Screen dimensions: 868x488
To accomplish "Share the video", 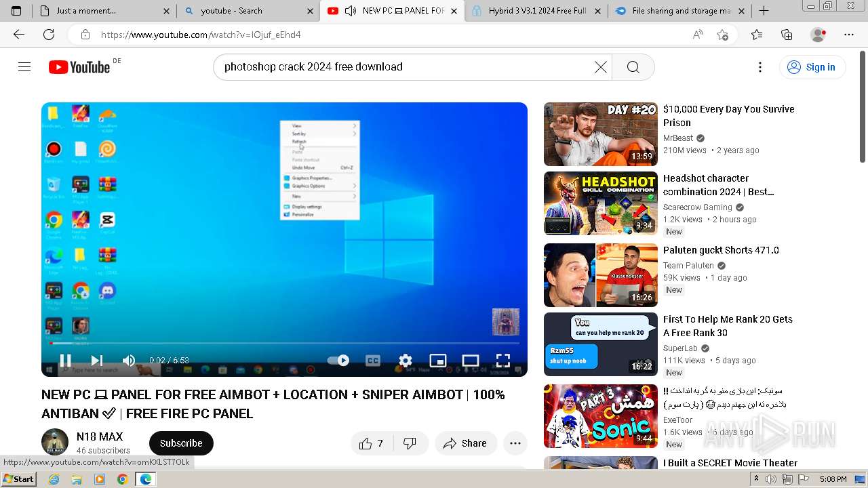I will pos(465,443).
